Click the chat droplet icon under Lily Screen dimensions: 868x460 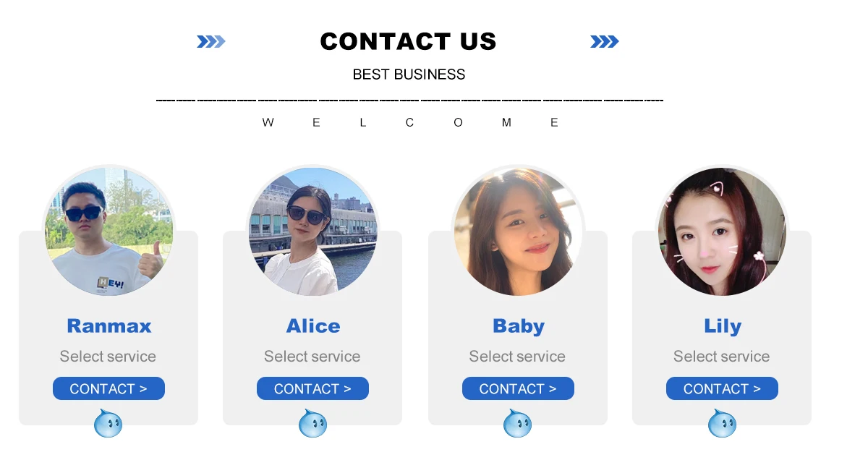[x=723, y=423]
